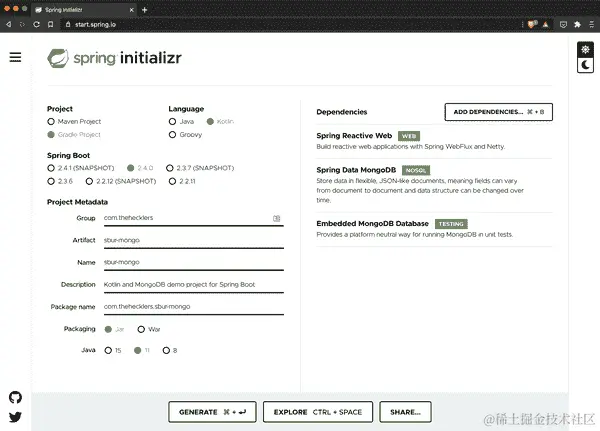The image size is (600, 431).
Task: Select the Embedded MongoDB Database dependency
Action: click(434, 229)
